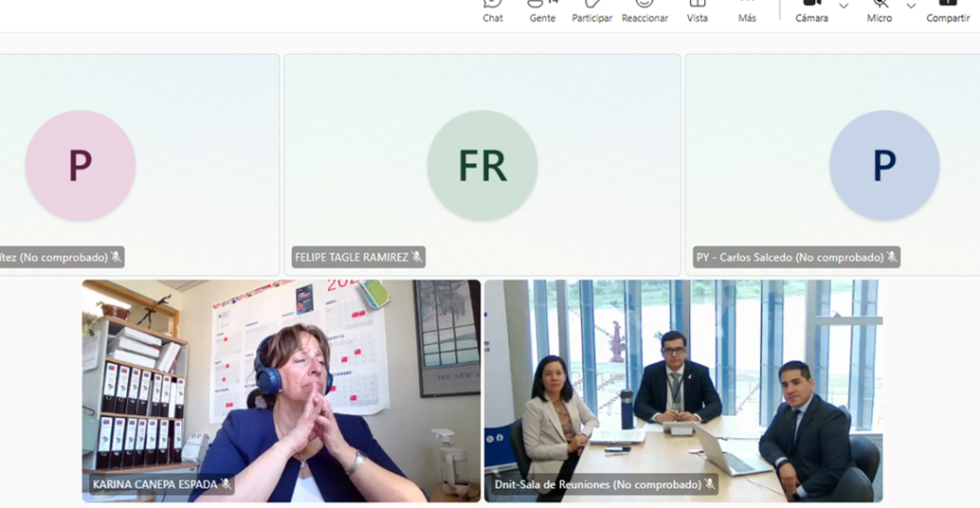Select Carlos Salcedo's blue P avatar

[883, 165]
